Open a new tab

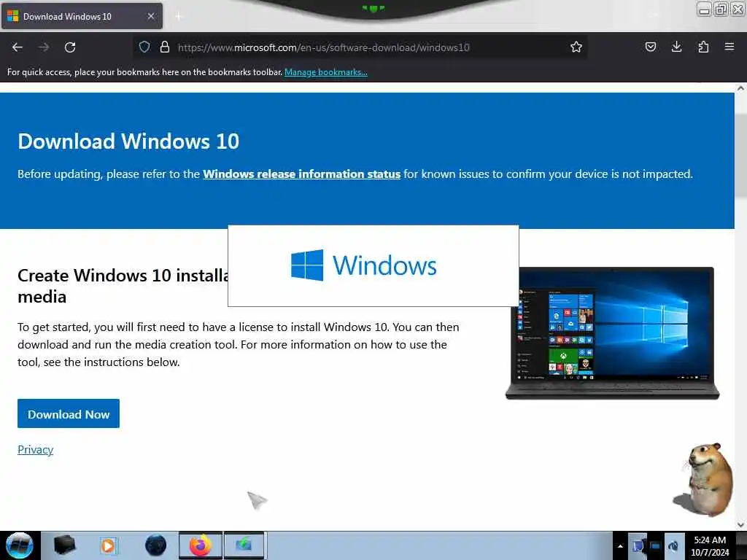point(178,17)
